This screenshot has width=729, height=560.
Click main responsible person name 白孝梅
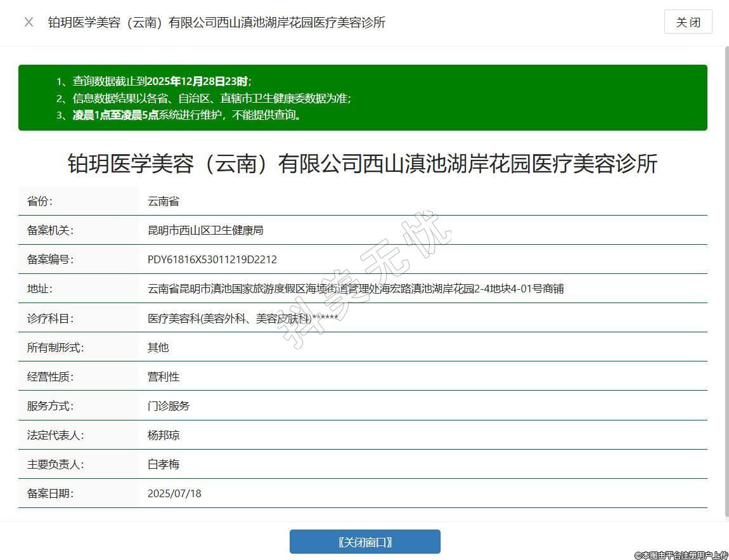click(x=164, y=464)
